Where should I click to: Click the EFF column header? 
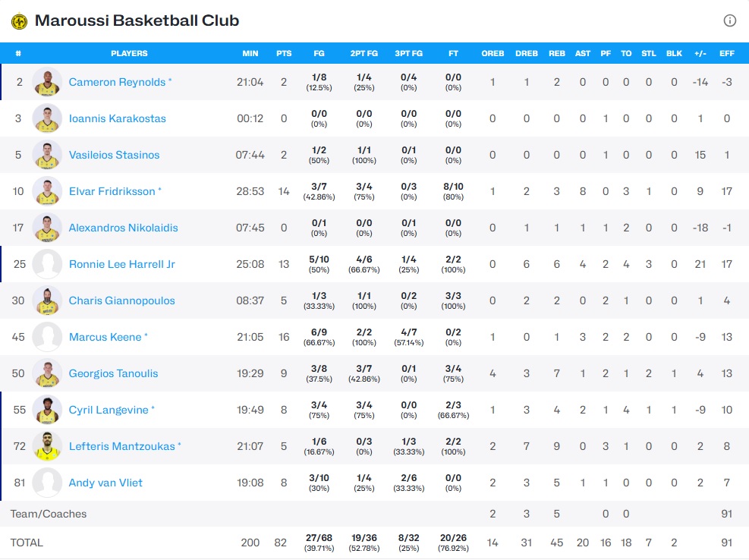(726, 53)
